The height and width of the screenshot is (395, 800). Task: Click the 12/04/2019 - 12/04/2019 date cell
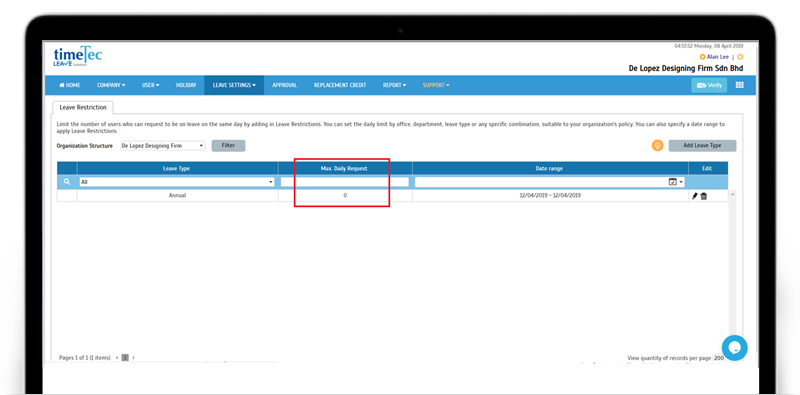coord(550,195)
